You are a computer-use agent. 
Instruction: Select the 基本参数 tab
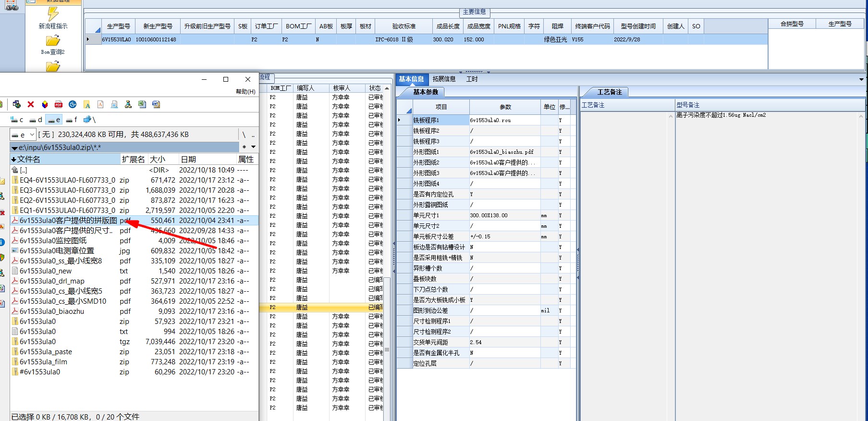pos(426,92)
